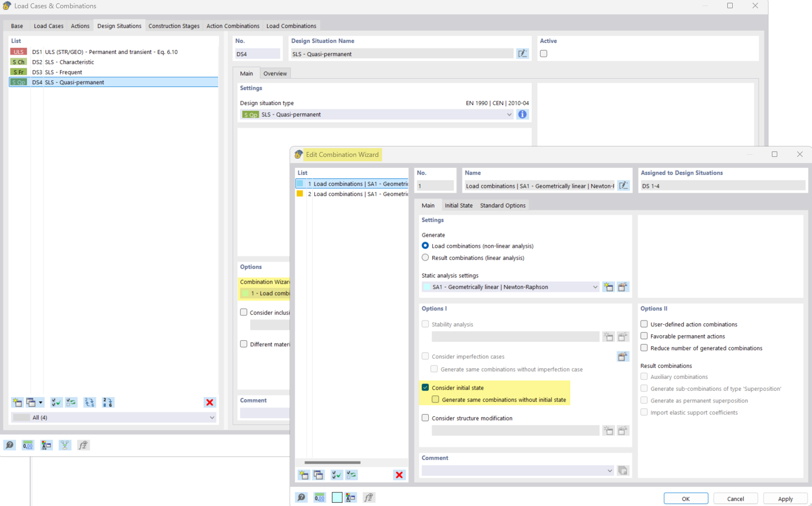
Task: Click search icon in Edit Combination Wizard footer
Action: pyautogui.click(x=301, y=497)
